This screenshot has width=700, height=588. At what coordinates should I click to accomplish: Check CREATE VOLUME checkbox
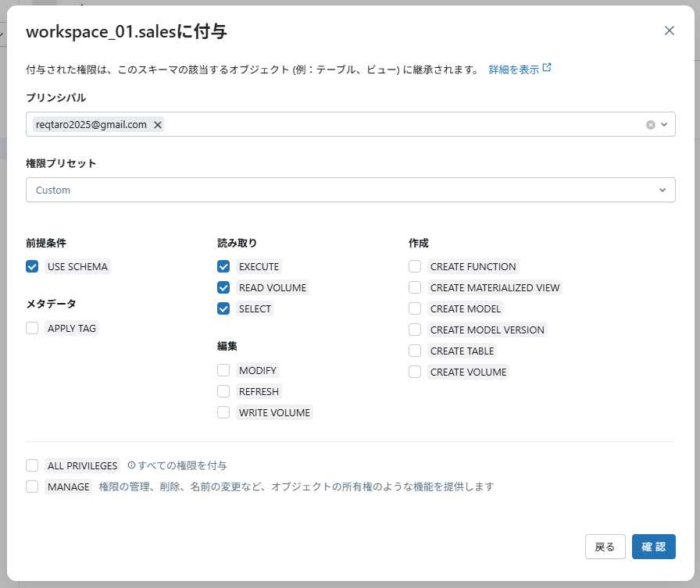(415, 372)
